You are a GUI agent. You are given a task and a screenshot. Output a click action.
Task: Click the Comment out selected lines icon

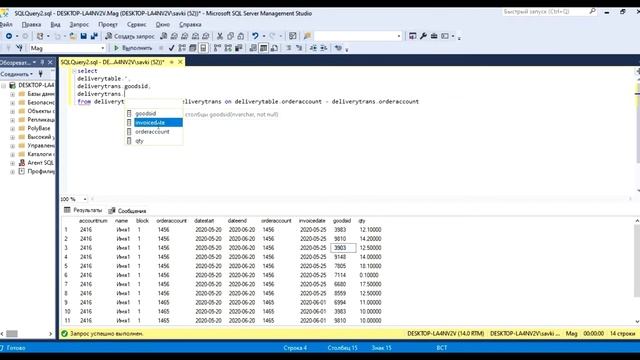(x=289, y=48)
